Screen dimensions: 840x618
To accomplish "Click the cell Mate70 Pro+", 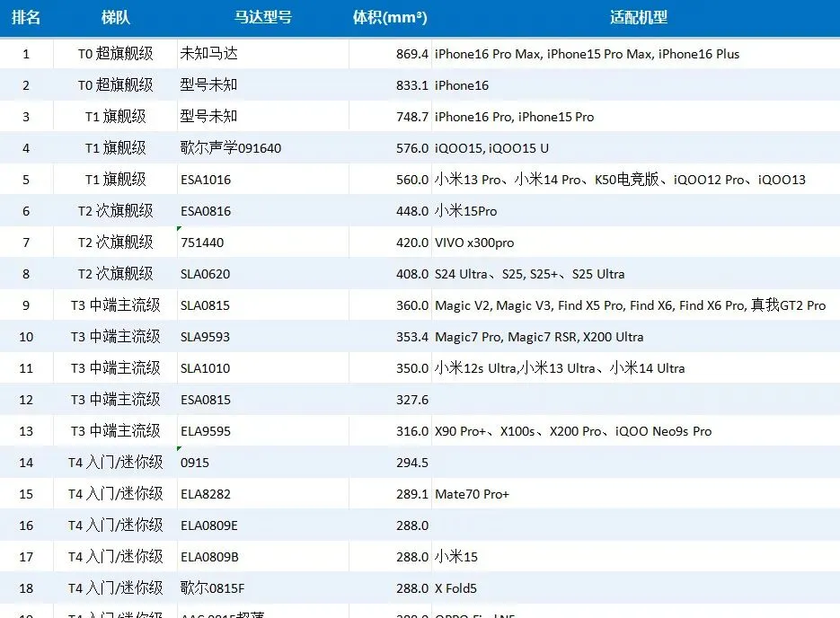I will (472, 494).
